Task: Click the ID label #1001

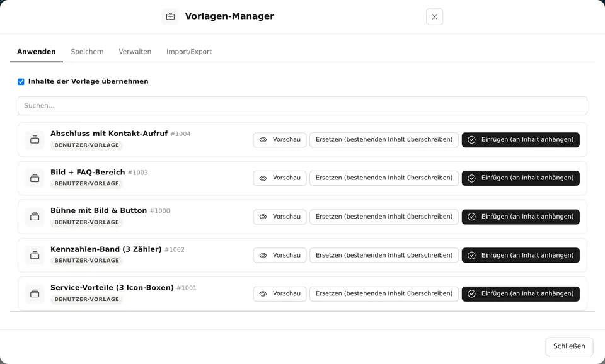Action: point(187,288)
